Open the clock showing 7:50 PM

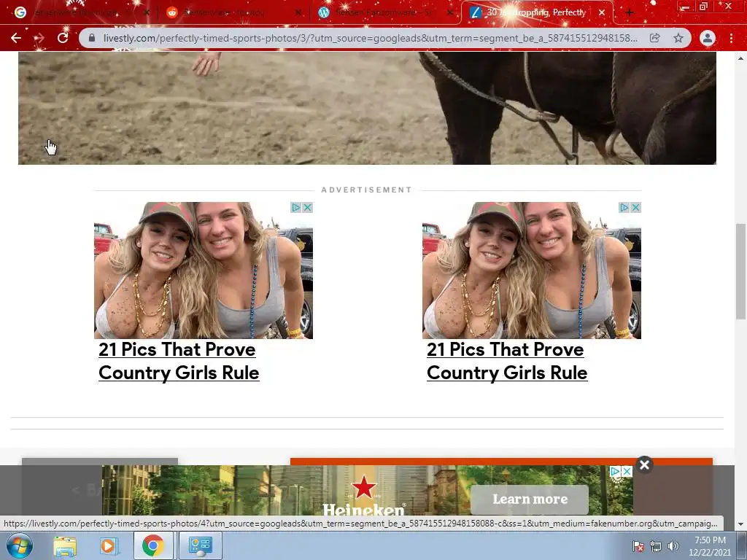[710, 546]
